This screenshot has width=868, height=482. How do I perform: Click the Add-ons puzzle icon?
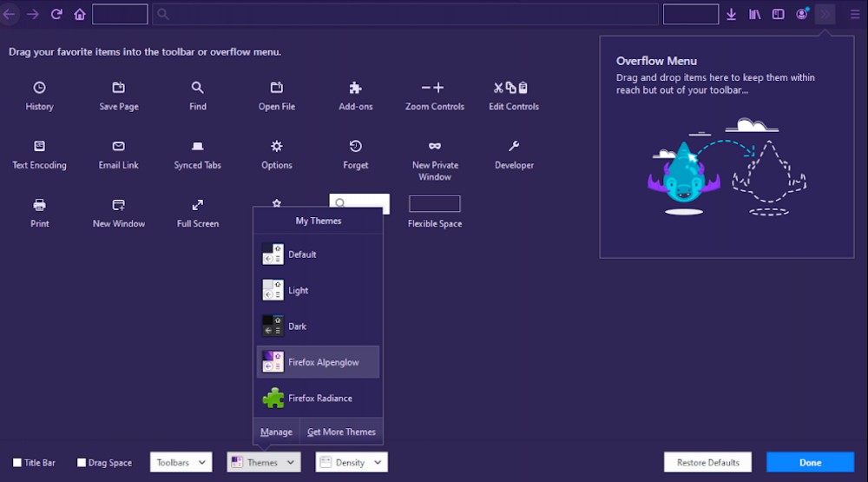(355, 88)
